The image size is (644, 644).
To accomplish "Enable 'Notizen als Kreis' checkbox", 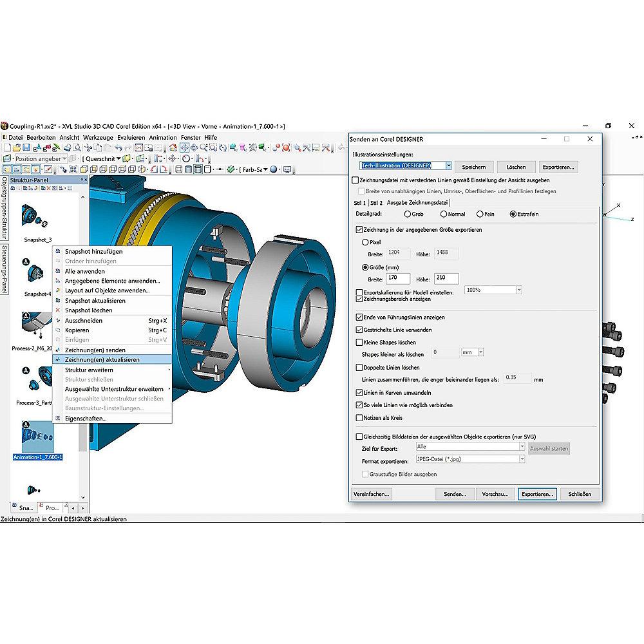I will (359, 418).
